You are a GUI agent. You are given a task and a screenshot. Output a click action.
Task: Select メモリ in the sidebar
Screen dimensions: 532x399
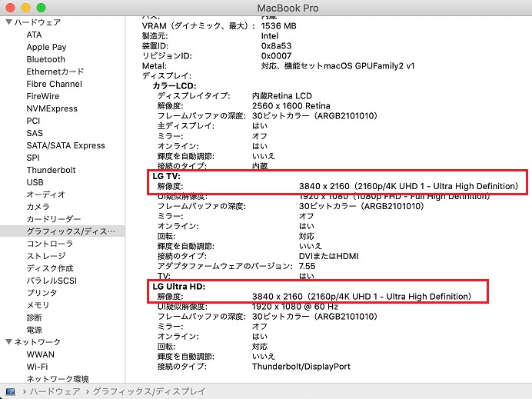click(x=38, y=305)
